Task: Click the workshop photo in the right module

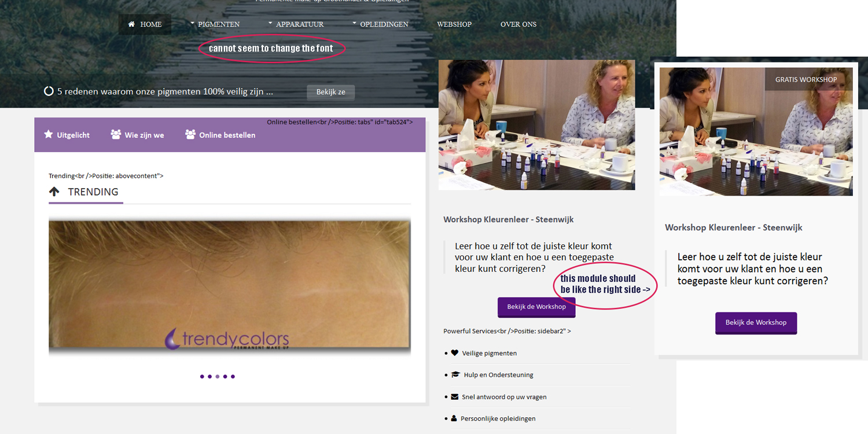Action: [x=756, y=131]
